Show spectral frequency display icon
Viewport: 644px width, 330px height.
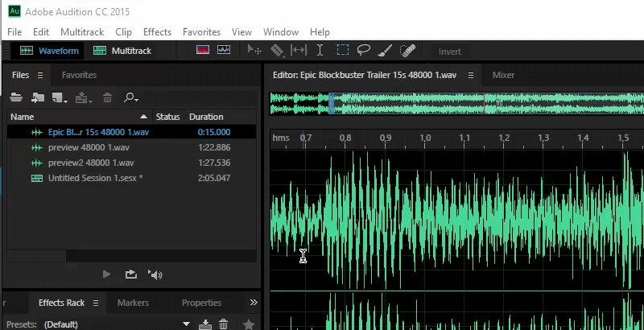click(203, 50)
